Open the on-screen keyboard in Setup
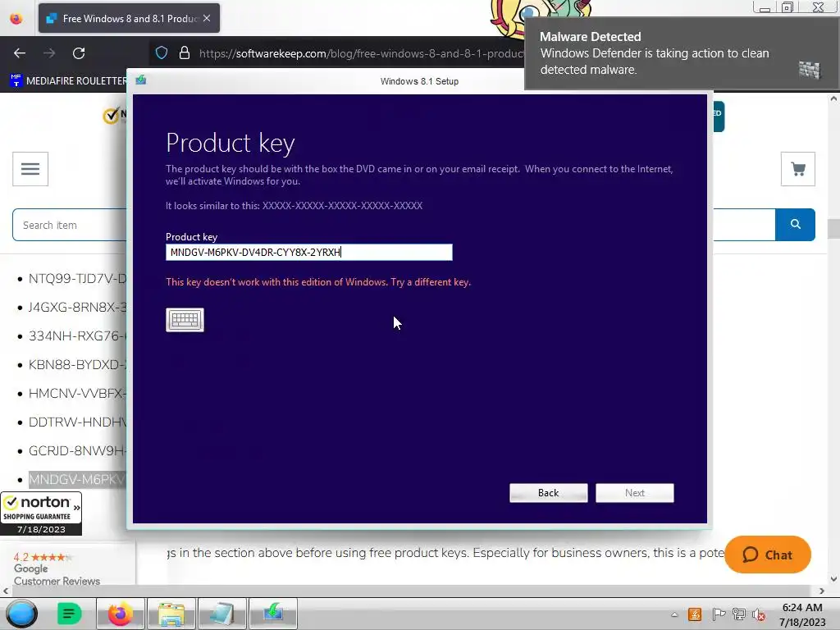The image size is (840, 630). click(x=185, y=320)
